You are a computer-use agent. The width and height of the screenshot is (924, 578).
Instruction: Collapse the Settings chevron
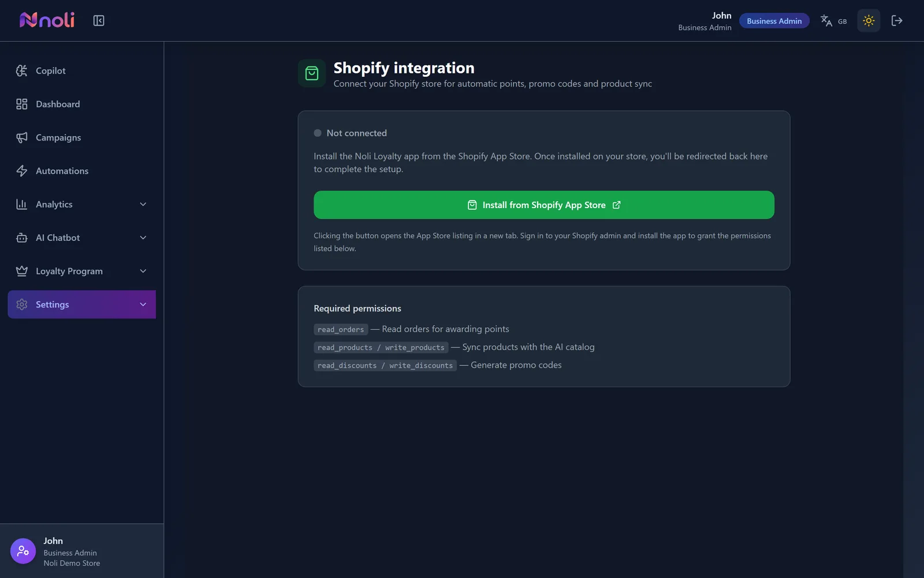pos(143,305)
